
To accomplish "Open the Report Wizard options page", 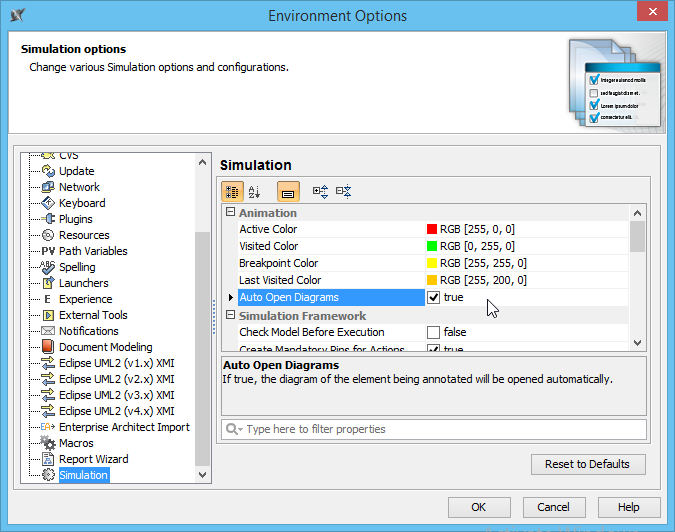I will click(x=93, y=459).
